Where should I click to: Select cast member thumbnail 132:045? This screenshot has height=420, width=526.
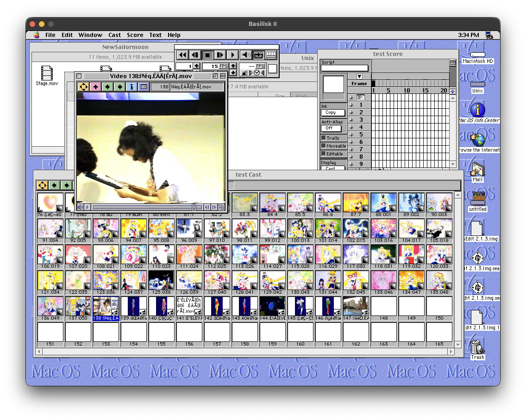click(356, 280)
